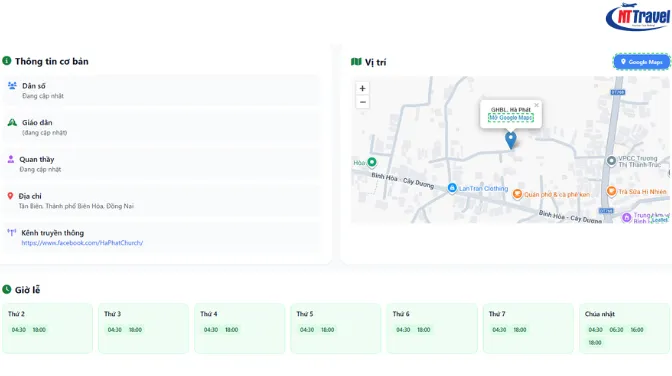Click the Thứ 2 card heading
The width and height of the screenshot is (672, 376).
pyautogui.click(x=16, y=314)
